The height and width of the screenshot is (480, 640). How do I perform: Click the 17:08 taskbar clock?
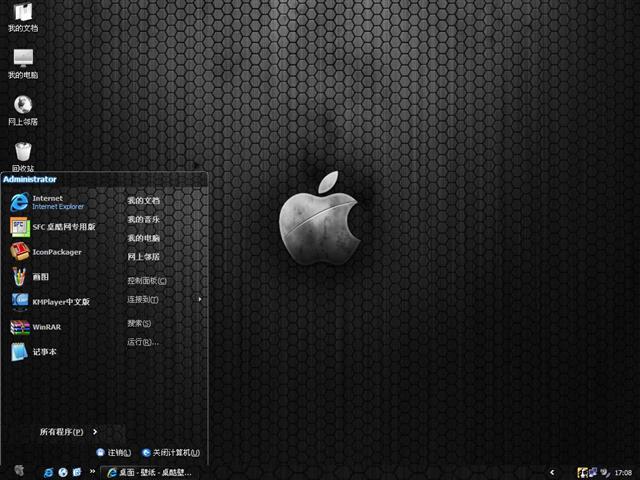[623, 473]
